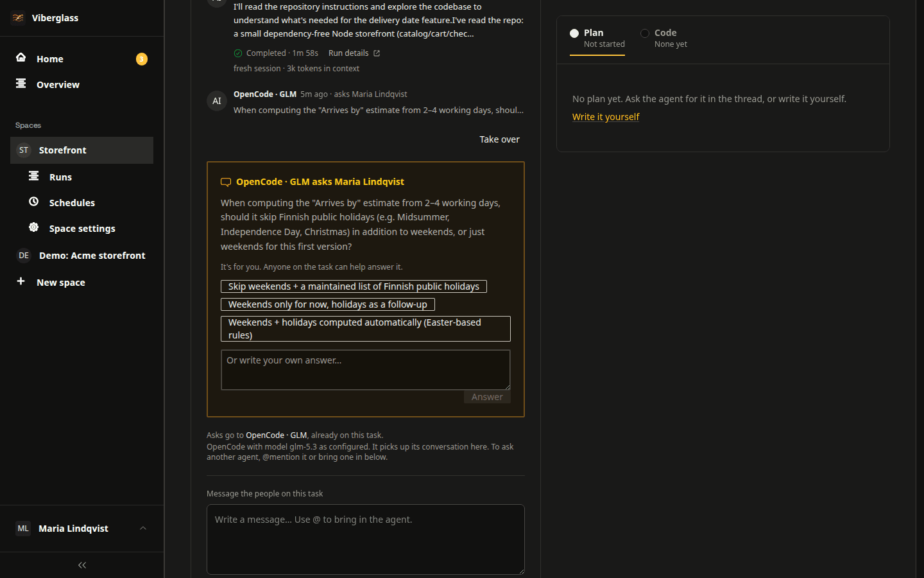Click the external link icon beside Run details
Viewport: 924px width, 578px height.
377,53
